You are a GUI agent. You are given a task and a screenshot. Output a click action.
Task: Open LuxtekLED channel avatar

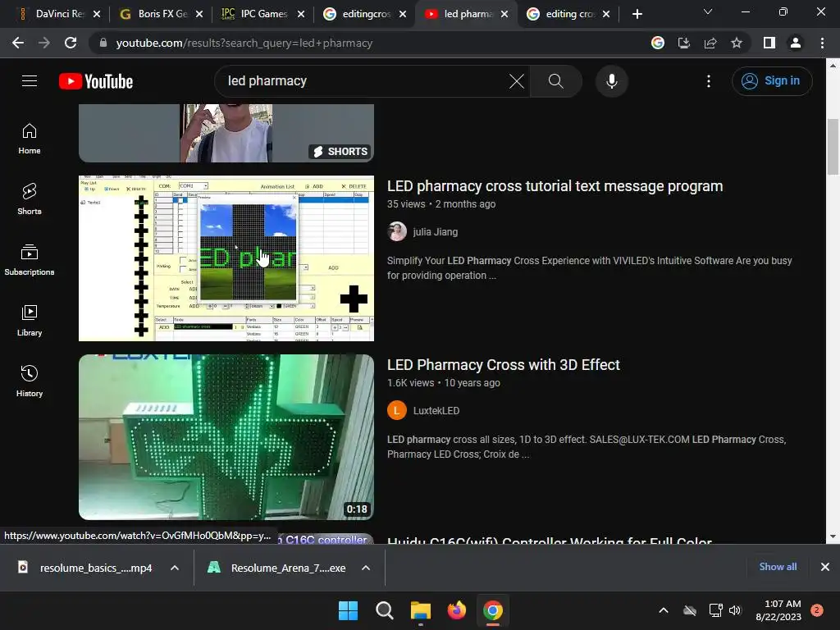click(x=397, y=411)
